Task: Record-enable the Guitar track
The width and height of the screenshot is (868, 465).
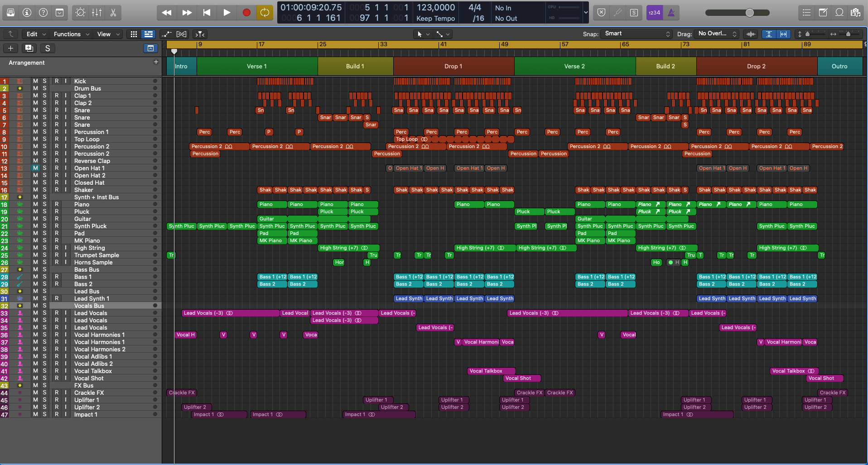Action: [57, 219]
